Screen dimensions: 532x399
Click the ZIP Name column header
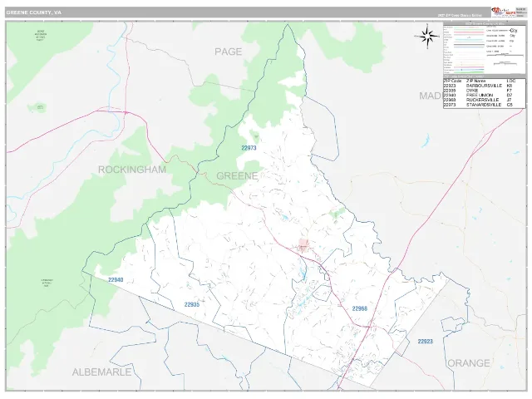point(475,81)
